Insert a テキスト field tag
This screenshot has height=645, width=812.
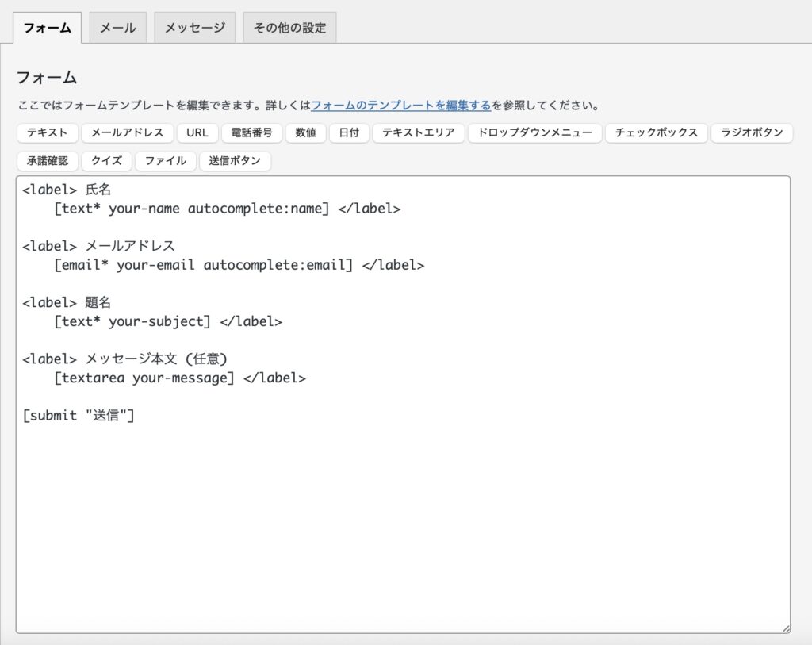pyautogui.click(x=48, y=132)
